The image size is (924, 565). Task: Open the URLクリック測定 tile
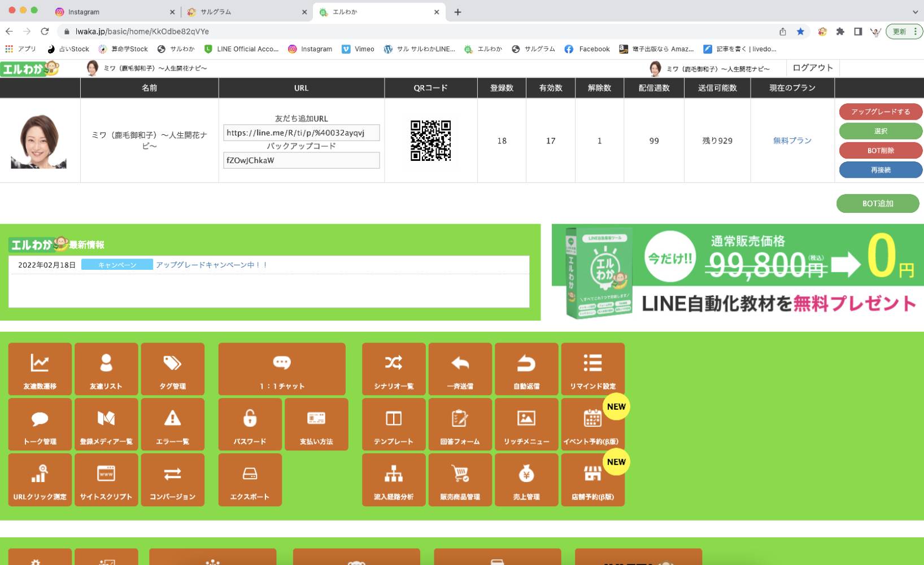tap(40, 479)
